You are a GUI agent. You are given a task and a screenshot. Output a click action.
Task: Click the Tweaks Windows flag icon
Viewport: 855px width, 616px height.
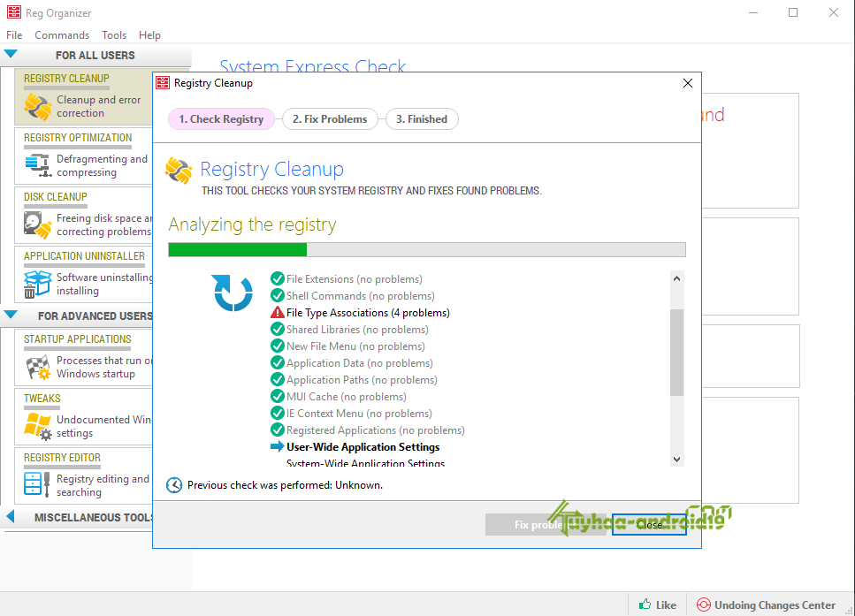[38, 426]
